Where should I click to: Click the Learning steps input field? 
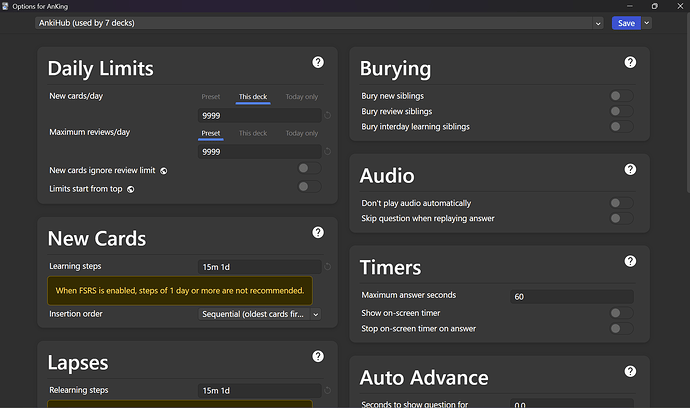click(260, 267)
